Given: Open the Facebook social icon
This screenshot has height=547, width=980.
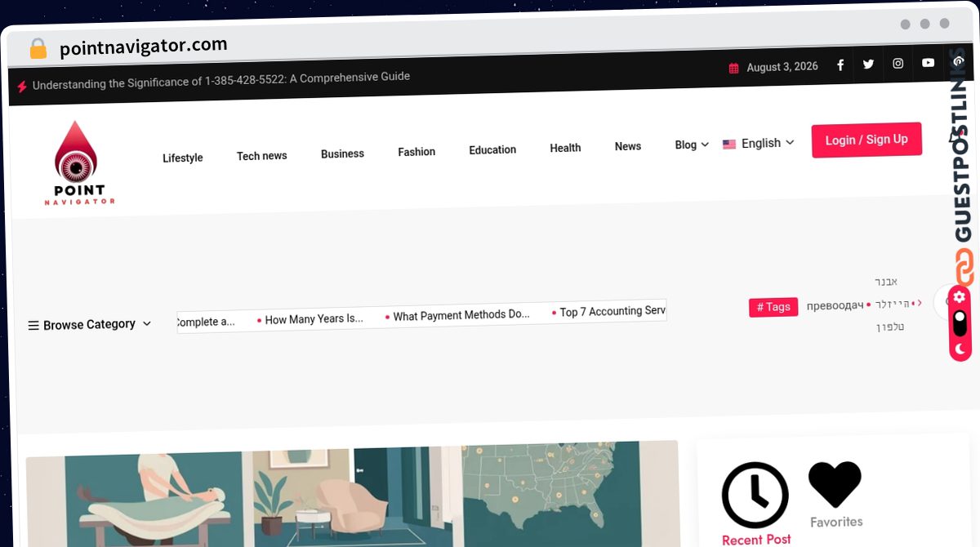Looking at the screenshot, I should (840, 64).
